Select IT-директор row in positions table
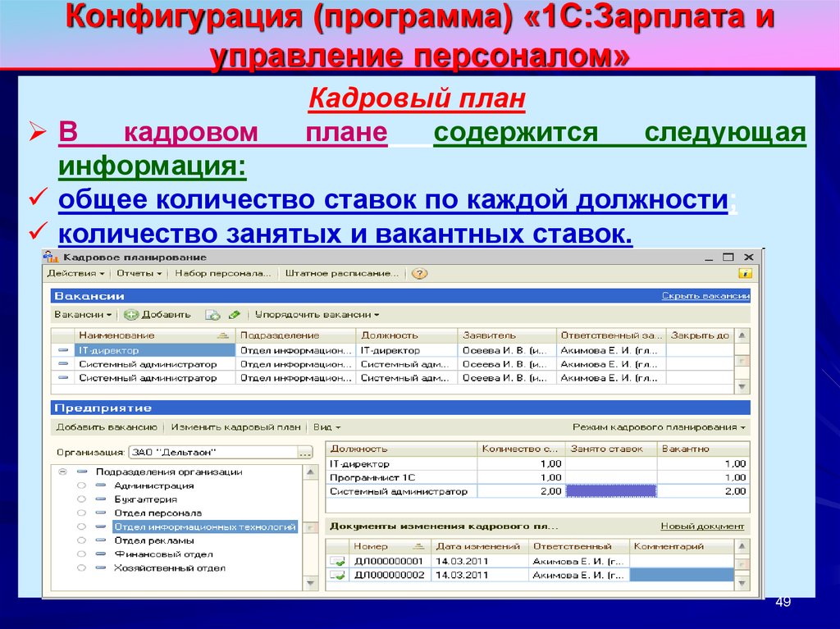 click(x=537, y=464)
